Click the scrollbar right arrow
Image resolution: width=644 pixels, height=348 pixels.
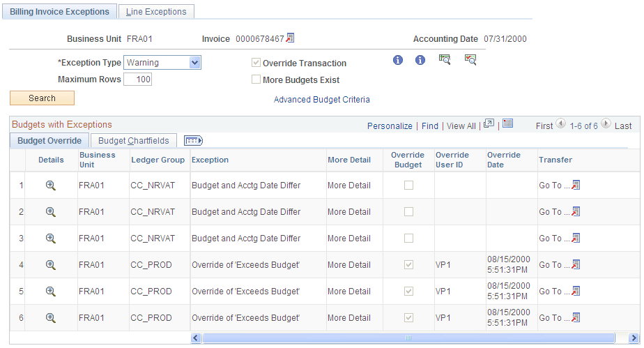point(634,338)
